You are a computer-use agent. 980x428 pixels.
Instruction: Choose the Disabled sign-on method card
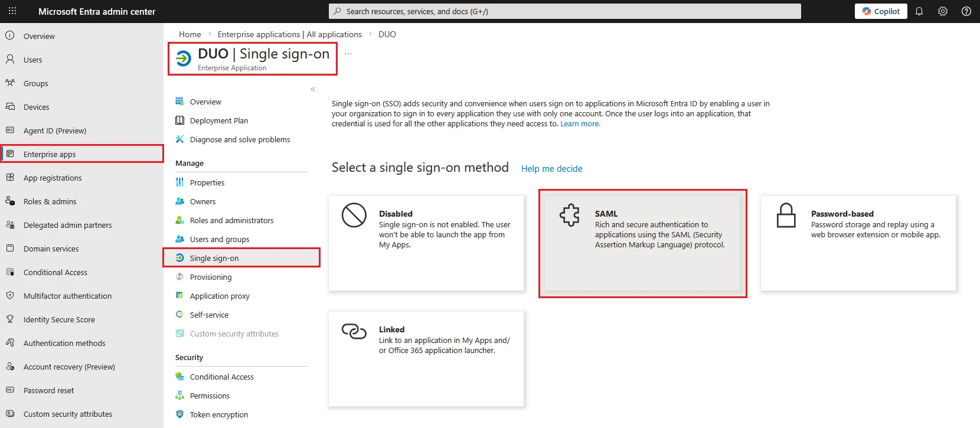tap(426, 243)
